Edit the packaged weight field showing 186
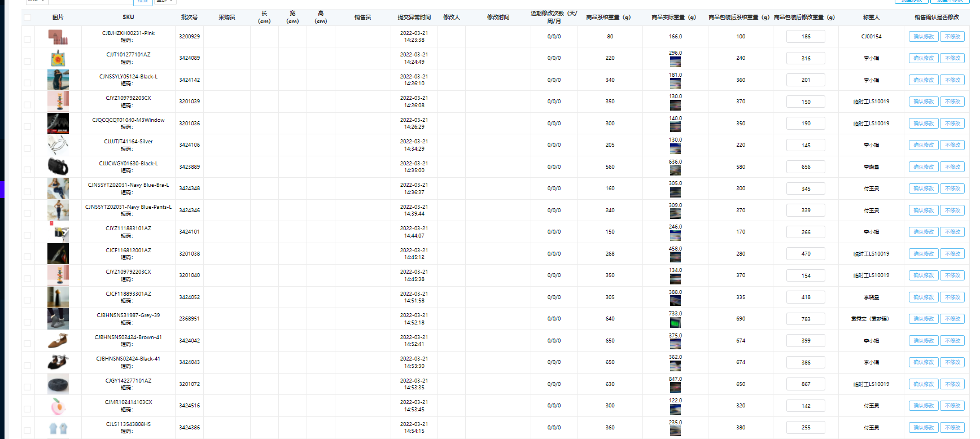This screenshot has height=439, width=980. (806, 37)
